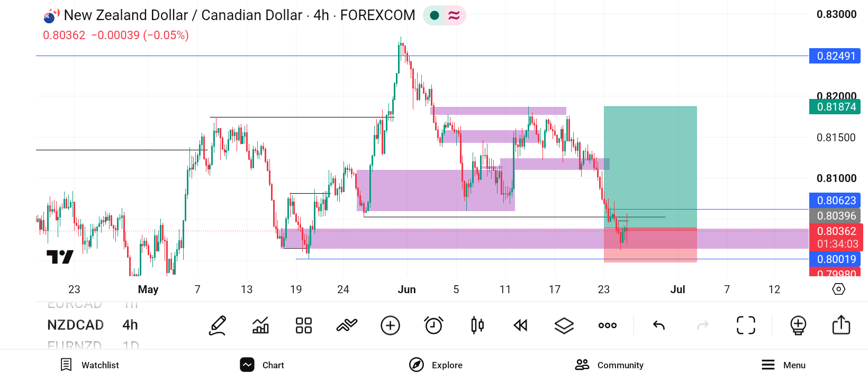Tap the add symbol plus icon
The height and width of the screenshot is (381, 868).
pyautogui.click(x=390, y=325)
